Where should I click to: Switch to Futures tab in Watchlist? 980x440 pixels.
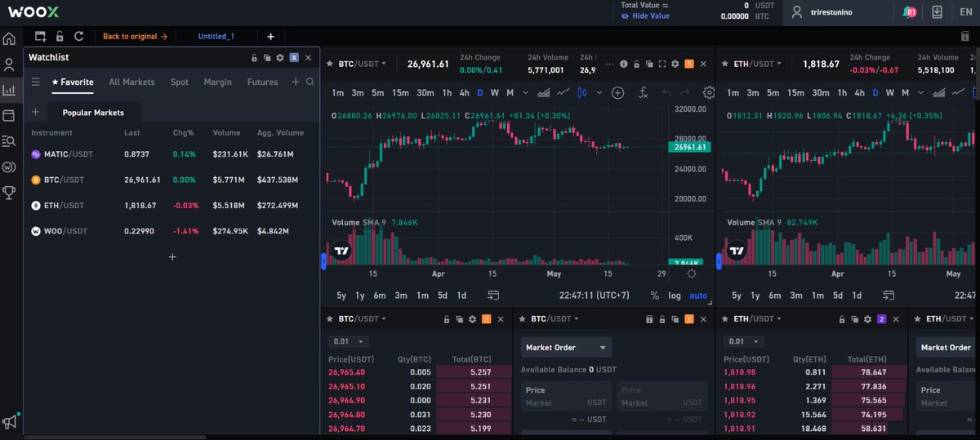pyautogui.click(x=262, y=82)
